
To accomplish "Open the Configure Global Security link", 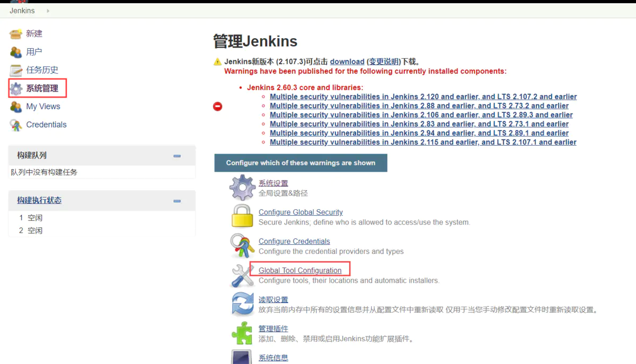I will 301,212.
